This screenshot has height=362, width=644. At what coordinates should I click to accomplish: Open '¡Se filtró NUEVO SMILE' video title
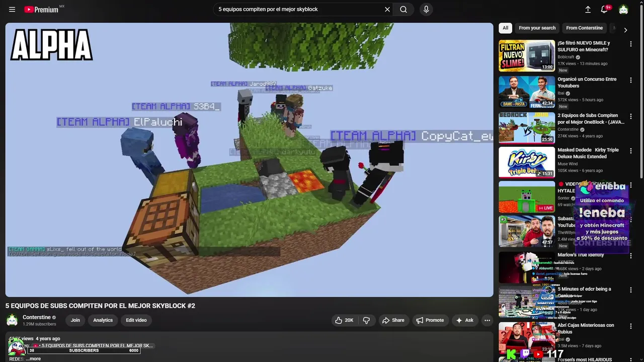(x=584, y=46)
